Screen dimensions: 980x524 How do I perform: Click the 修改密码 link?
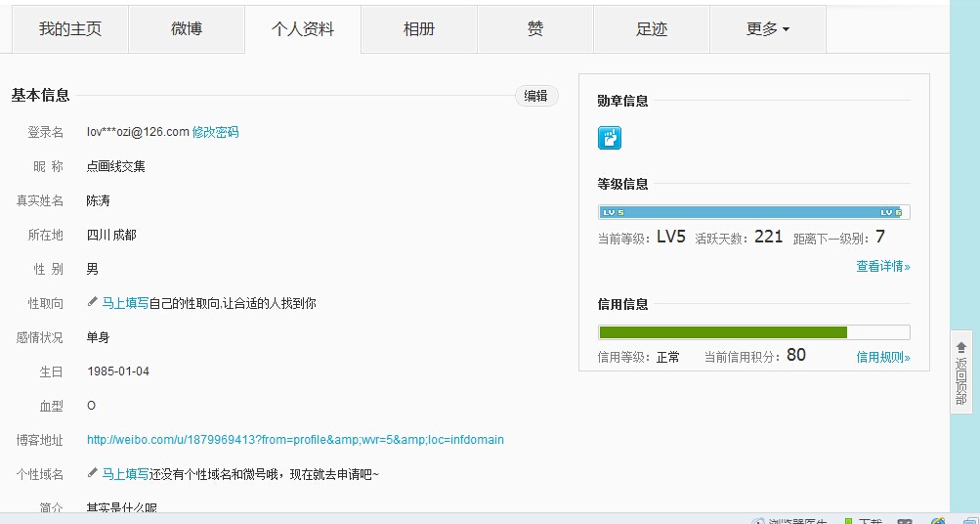coord(215,132)
